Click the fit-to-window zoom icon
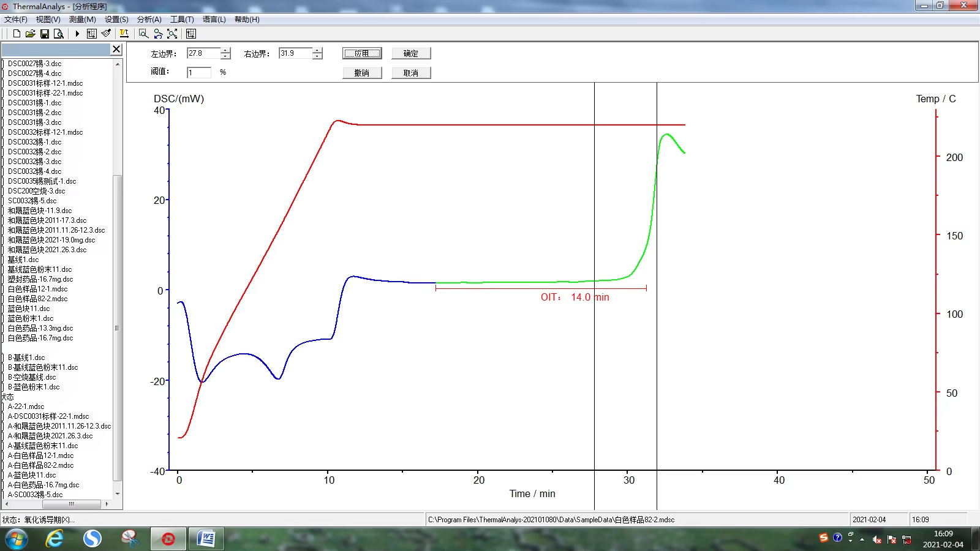 point(172,34)
